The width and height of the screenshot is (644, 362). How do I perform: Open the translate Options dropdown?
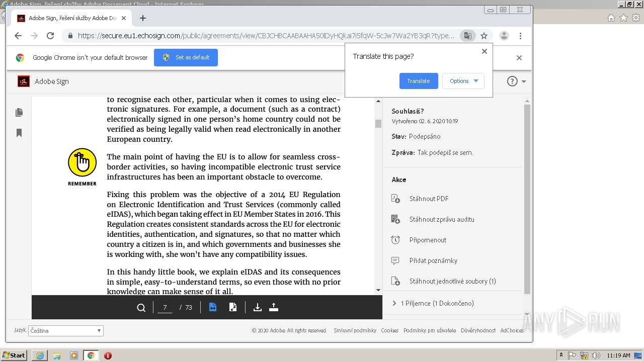(463, 81)
